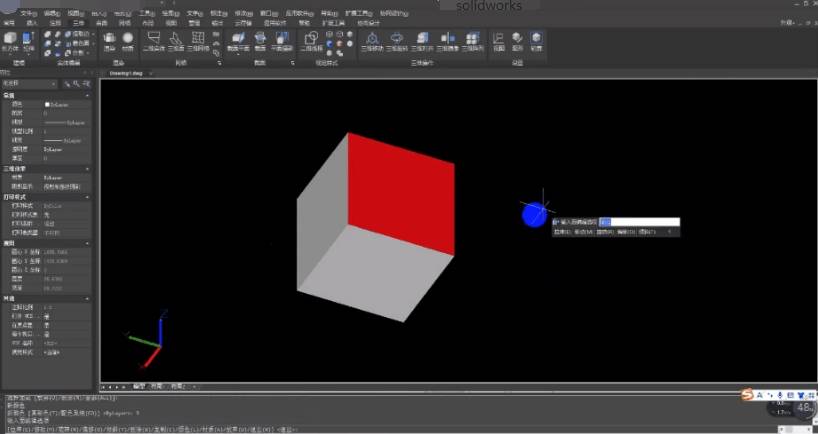This screenshot has height=434, width=818.
Task: Toggle the PICKADD icon in properties panel
Action: [87, 84]
